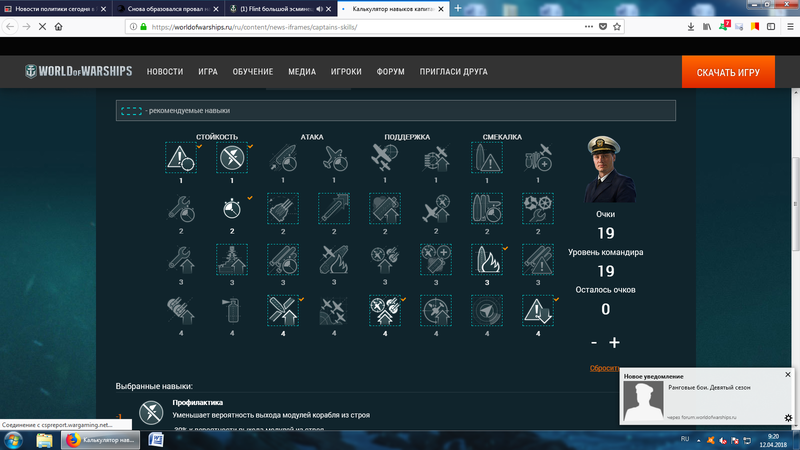The image size is (800, 450).
Task: Select the warship-with-up-arrow tier 3 skill
Action: pos(232,260)
